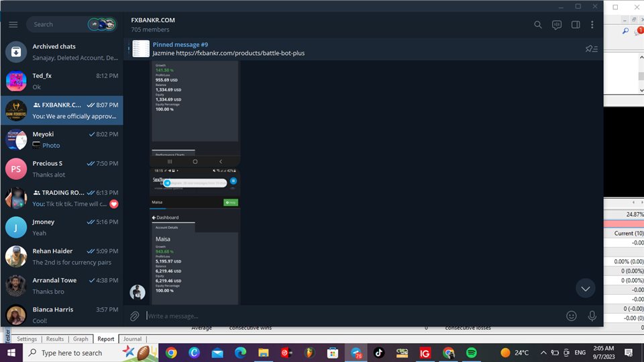Switch to the Results tab in tester
Viewport: 644px width, 362px height.
click(x=54, y=338)
